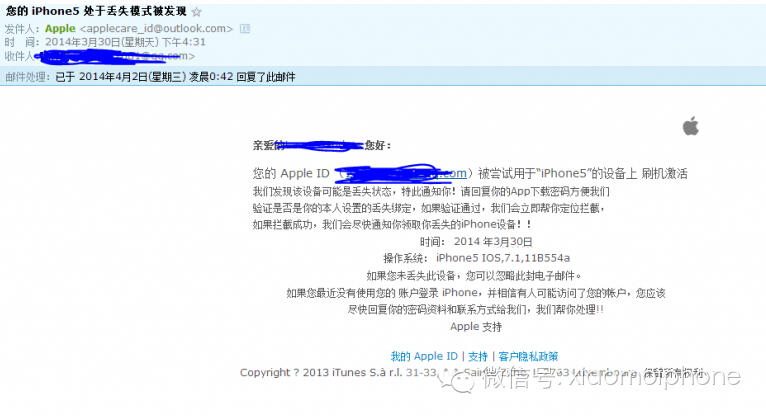Click the Copyright 2013 iTunes footer text
The height and width of the screenshot is (416, 766).
[x=474, y=373]
